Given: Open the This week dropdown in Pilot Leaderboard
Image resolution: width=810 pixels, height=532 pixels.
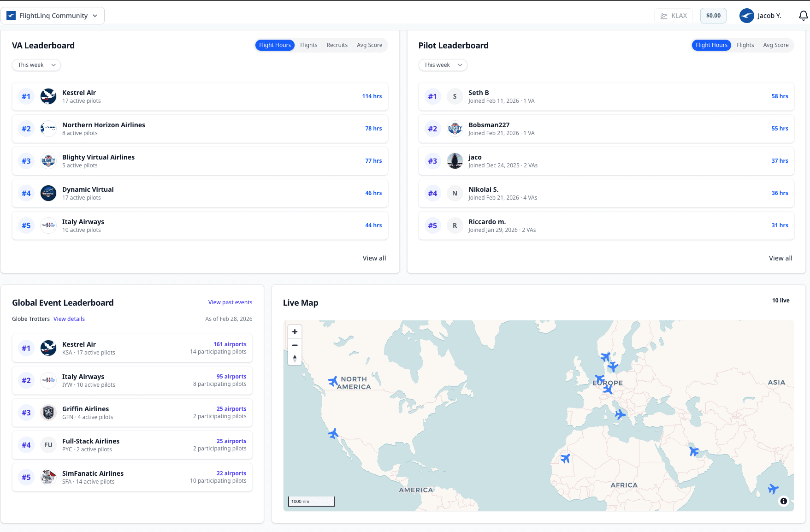Looking at the screenshot, I should pyautogui.click(x=443, y=65).
